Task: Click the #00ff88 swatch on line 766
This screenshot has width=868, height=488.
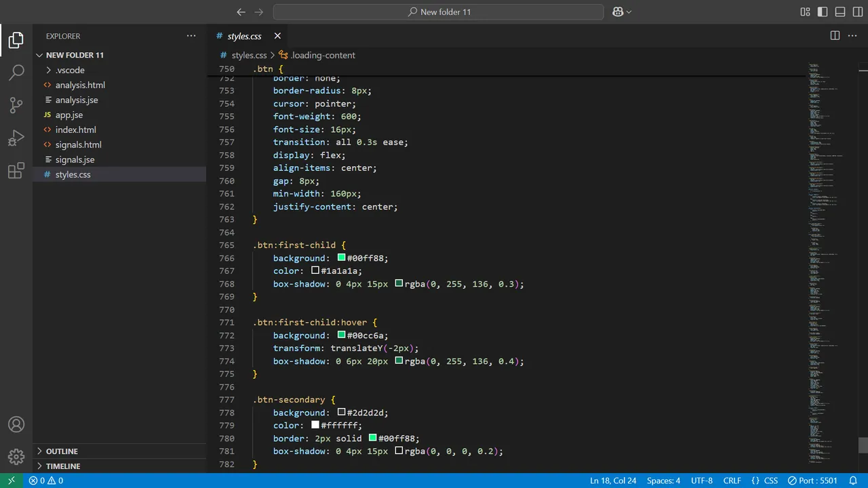Action: [x=342, y=258]
